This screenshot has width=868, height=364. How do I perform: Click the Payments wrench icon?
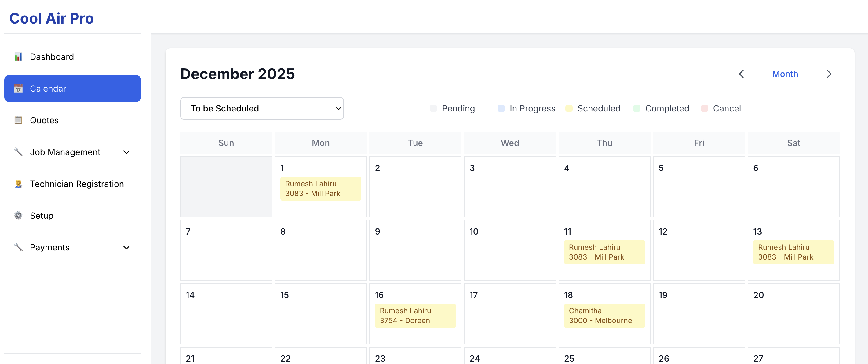click(18, 247)
